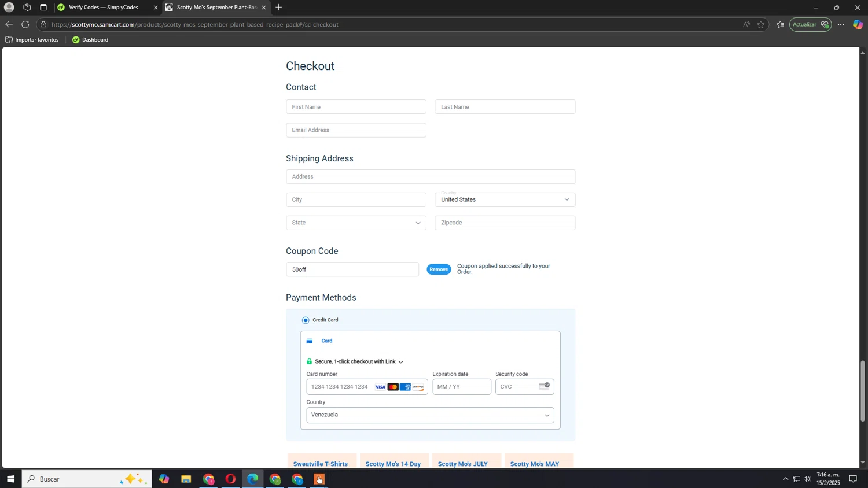Click the shipping Address field
Screen dimensions: 868x488
coord(431,176)
